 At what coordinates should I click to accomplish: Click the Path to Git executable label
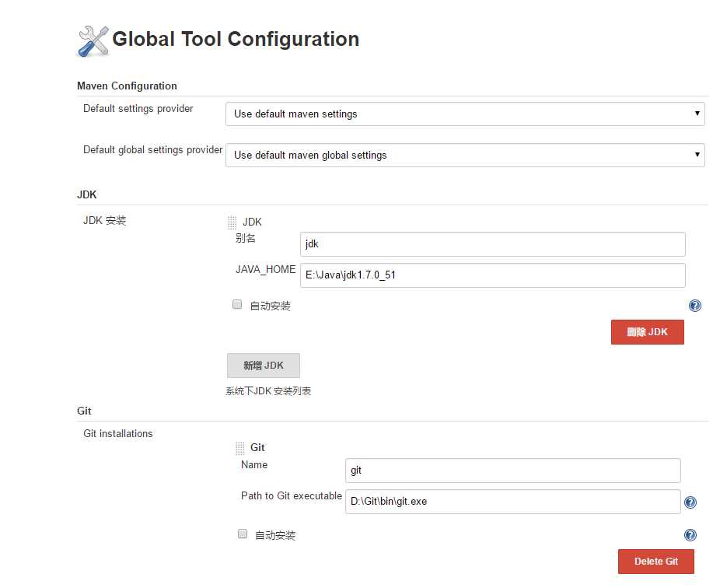pyautogui.click(x=292, y=495)
